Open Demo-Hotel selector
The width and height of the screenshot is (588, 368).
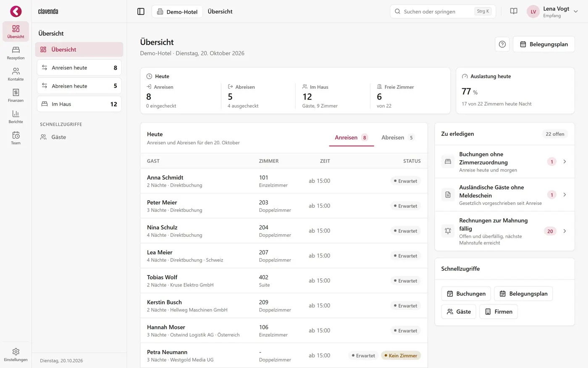tap(177, 12)
